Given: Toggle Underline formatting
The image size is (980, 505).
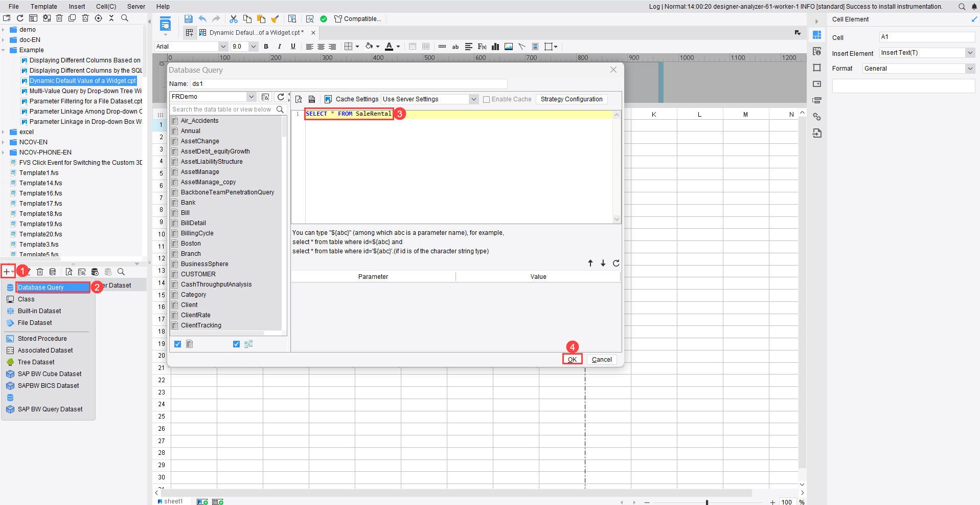Looking at the screenshot, I should [x=293, y=47].
